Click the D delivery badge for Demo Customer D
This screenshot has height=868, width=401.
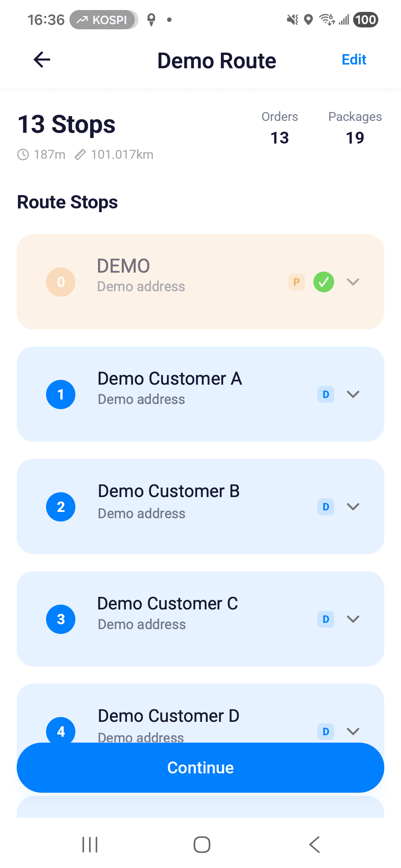[x=326, y=731]
